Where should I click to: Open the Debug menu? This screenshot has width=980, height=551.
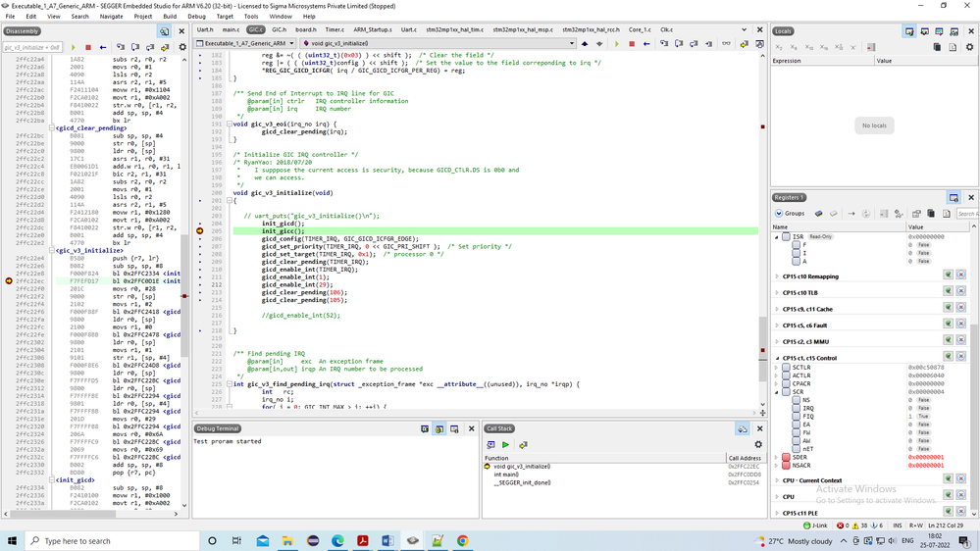(x=196, y=17)
